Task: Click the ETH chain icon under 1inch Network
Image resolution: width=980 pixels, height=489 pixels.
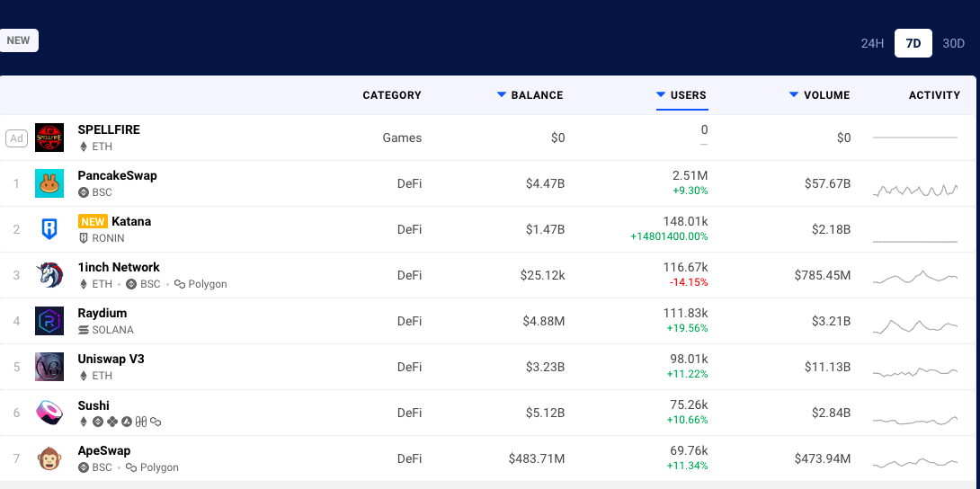Action: tap(83, 284)
